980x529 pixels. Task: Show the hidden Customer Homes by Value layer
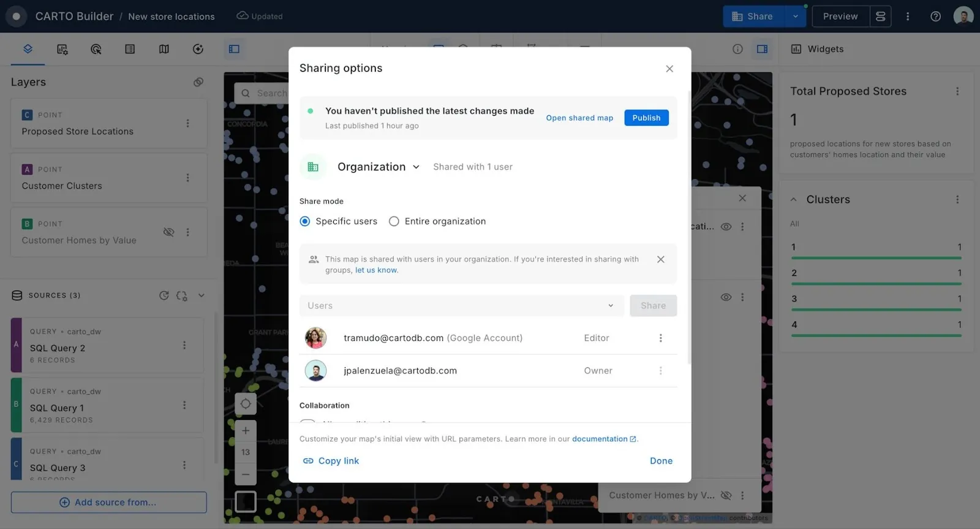[x=168, y=232]
